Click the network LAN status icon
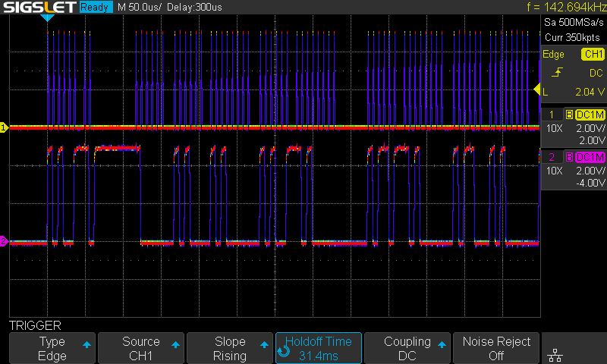607x364 pixels. [x=555, y=355]
